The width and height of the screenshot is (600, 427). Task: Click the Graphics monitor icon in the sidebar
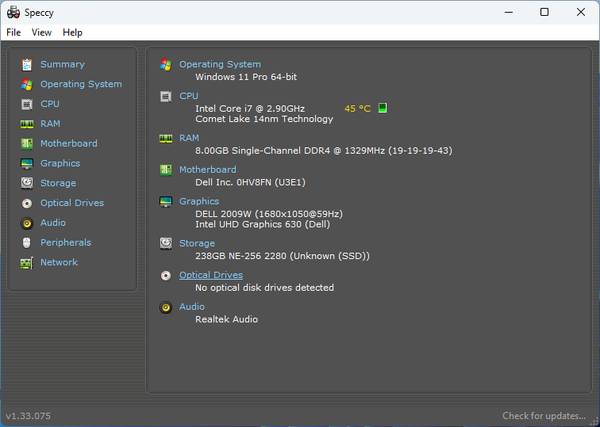26,164
